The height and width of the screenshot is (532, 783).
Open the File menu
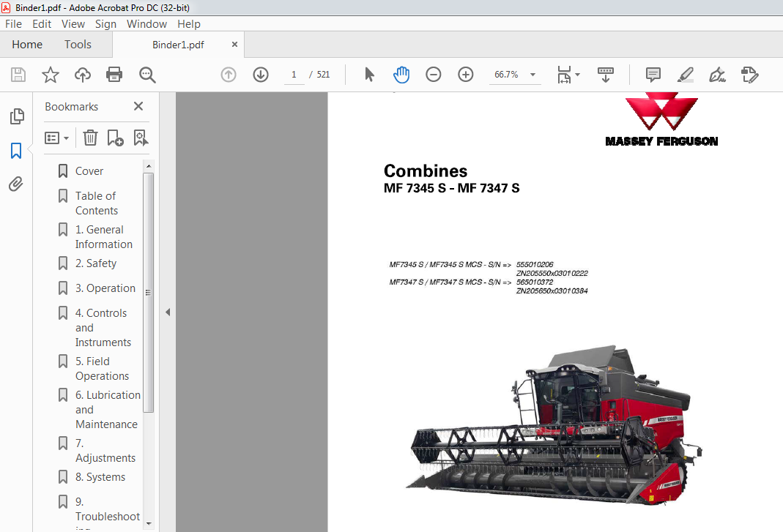pos(13,24)
